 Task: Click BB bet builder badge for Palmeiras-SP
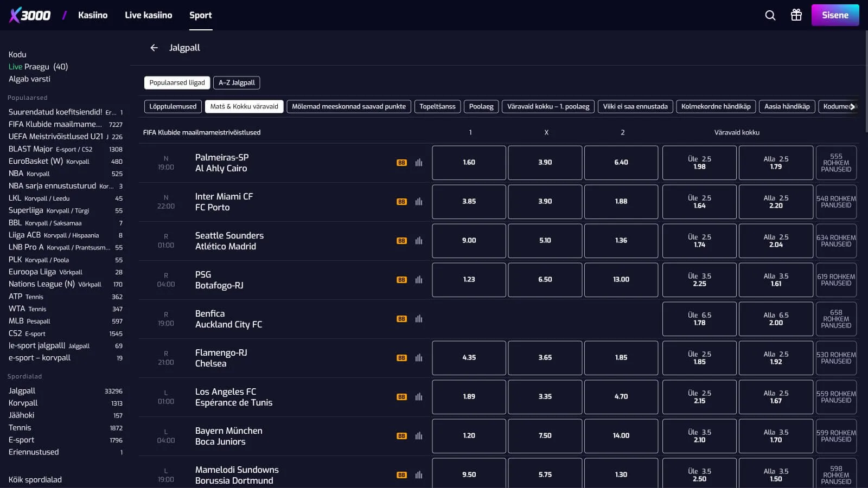pyautogui.click(x=401, y=163)
